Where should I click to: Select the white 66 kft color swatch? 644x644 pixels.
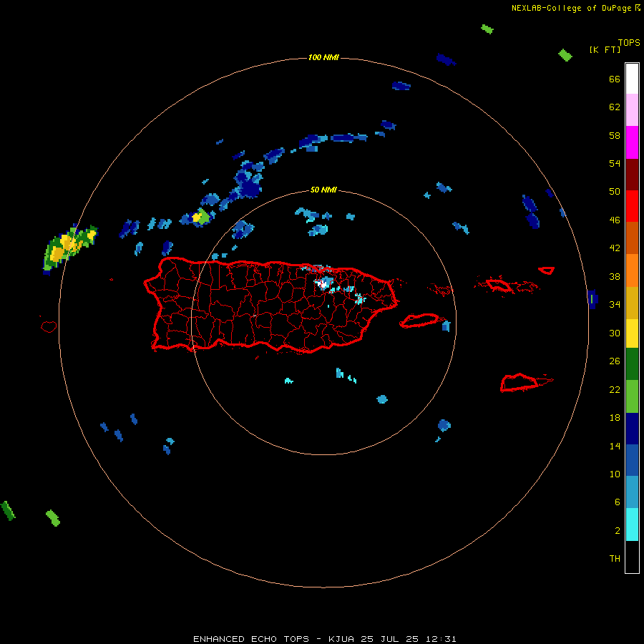coord(632,79)
